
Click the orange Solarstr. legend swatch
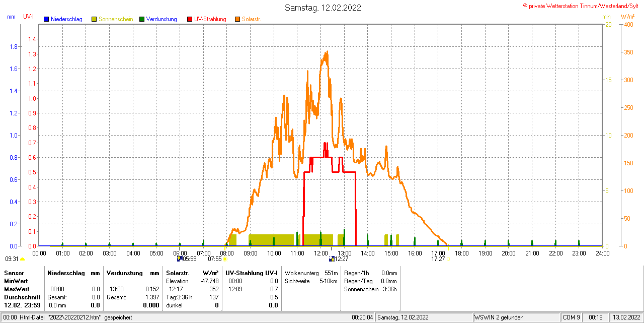[237, 19]
